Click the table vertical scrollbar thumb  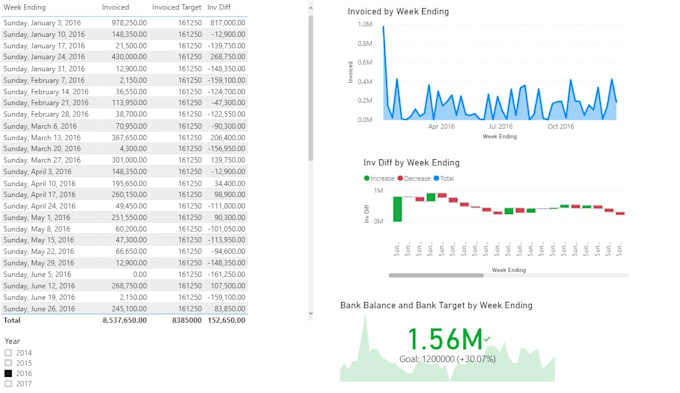[x=311, y=88]
